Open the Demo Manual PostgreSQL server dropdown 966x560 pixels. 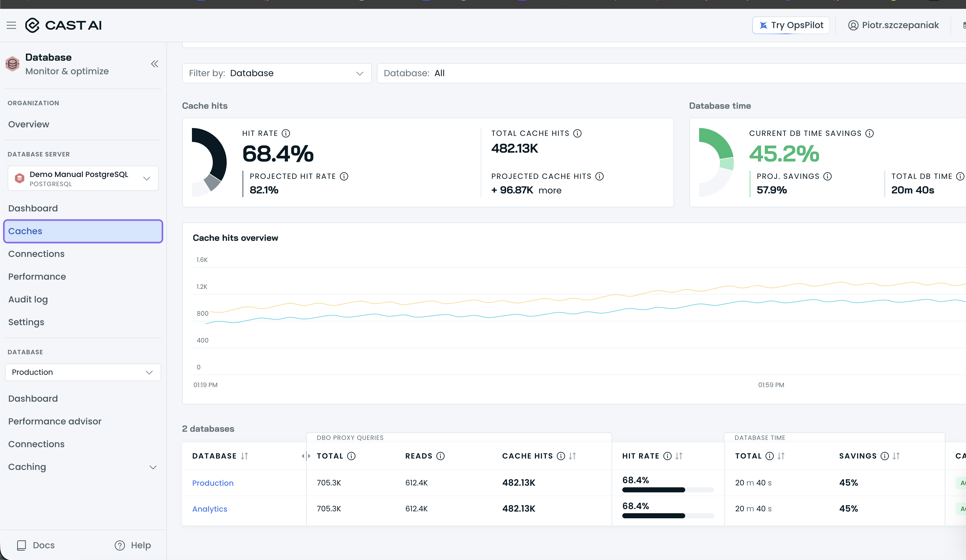83,179
